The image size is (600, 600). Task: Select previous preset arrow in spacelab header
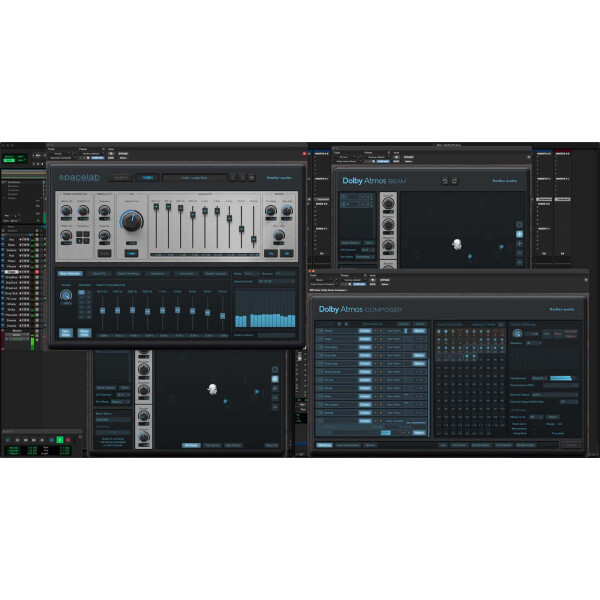pos(233,178)
